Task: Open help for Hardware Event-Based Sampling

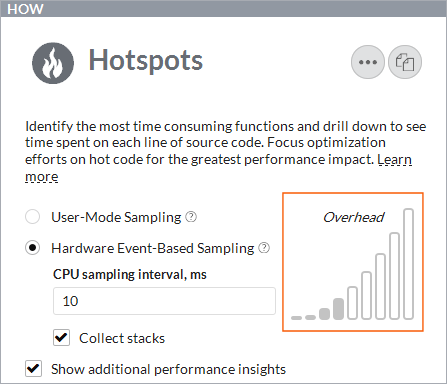Action: tap(264, 248)
